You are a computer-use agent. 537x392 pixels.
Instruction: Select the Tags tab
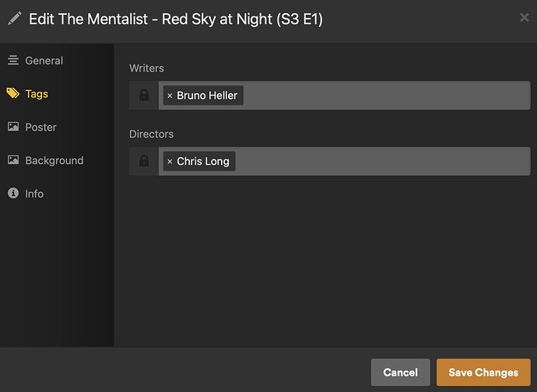(x=37, y=94)
